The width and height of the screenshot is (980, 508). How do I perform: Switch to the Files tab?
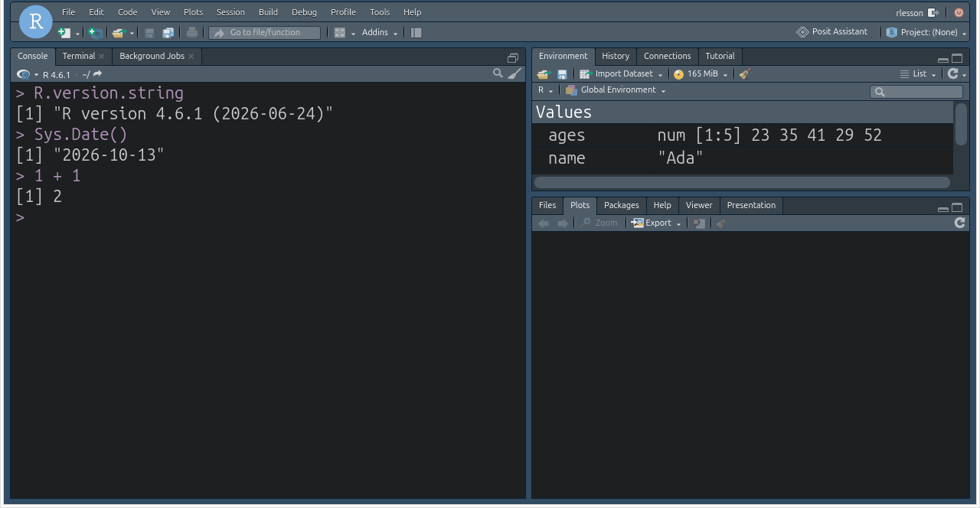(547, 205)
